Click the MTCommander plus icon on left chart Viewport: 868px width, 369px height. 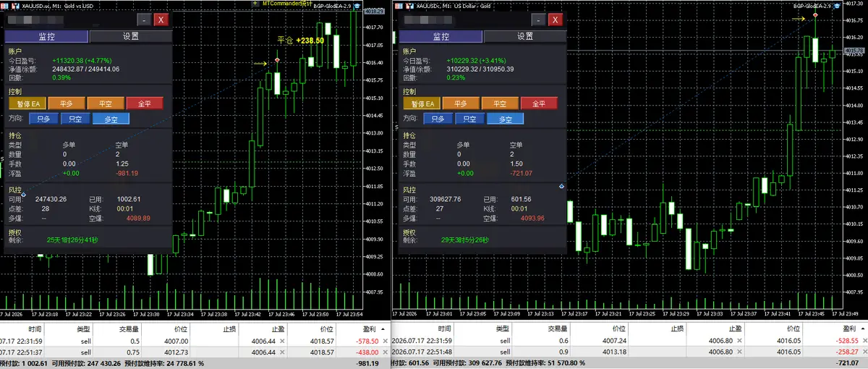257,4
